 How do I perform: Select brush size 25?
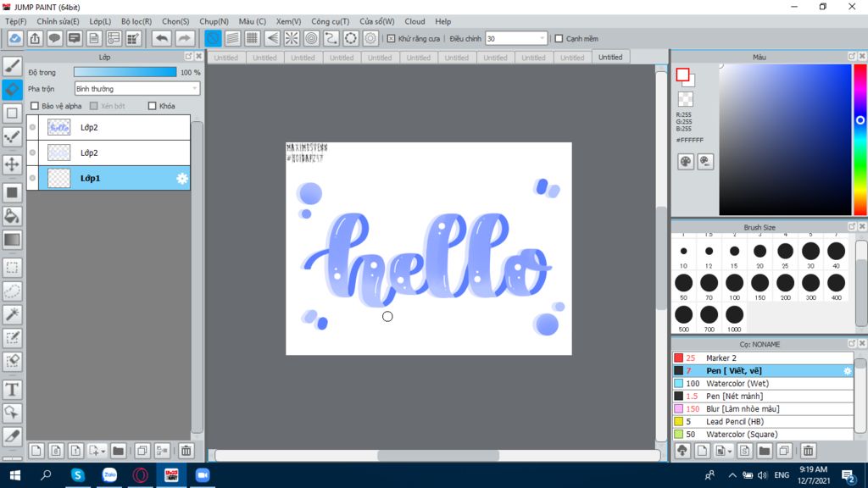click(785, 254)
